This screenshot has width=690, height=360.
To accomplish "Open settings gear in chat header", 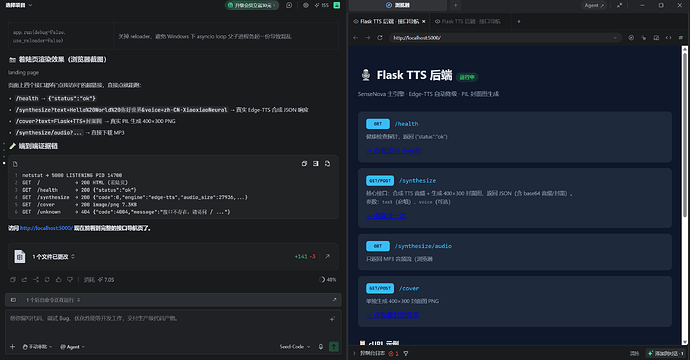I will (x=306, y=5).
